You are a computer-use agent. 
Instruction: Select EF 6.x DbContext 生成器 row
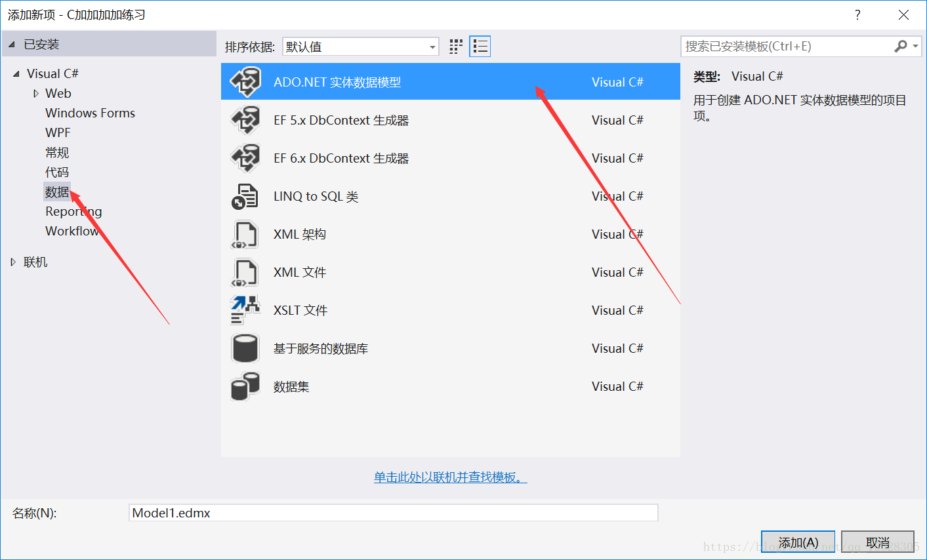coord(451,158)
